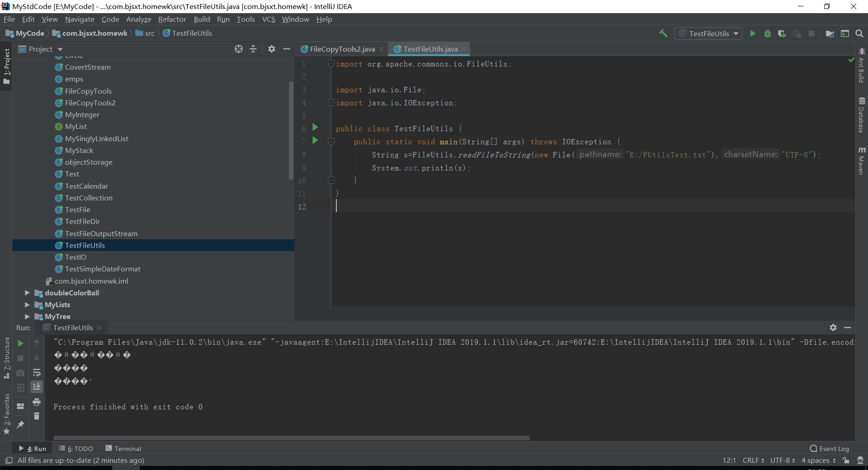The image size is (868, 470).
Task: Print the Run console output
Action: (x=37, y=402)
